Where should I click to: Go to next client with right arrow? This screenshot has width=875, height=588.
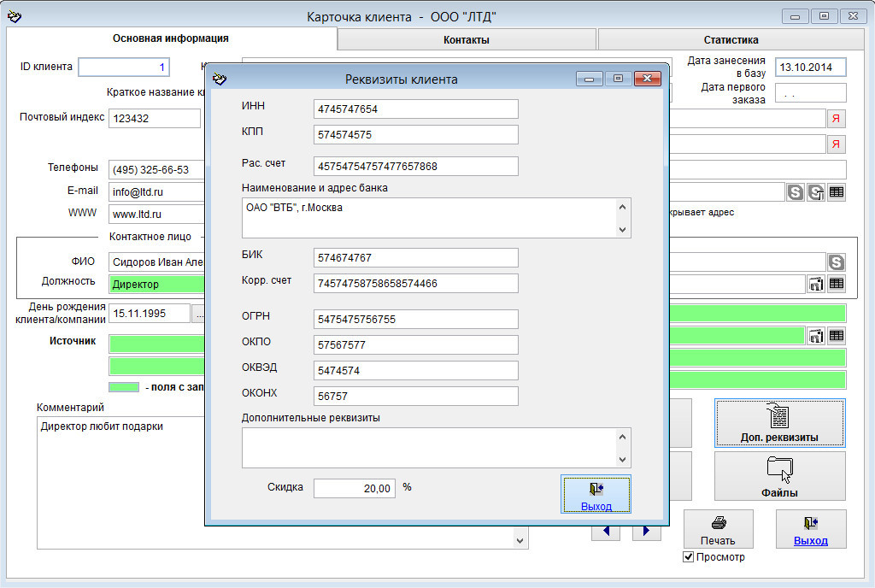coord(646,532)
